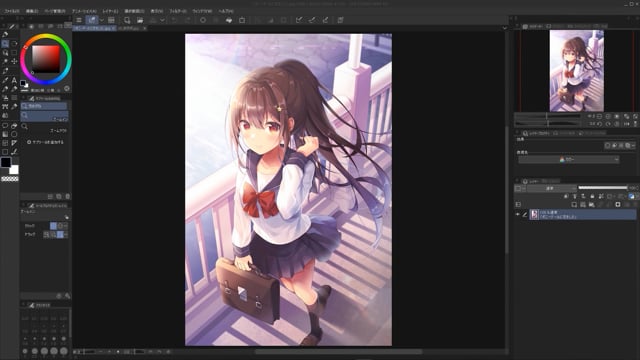Select the Pen tool left of Text
The height and width of the screenshot is (360, 640).
[x=5, y=80]
